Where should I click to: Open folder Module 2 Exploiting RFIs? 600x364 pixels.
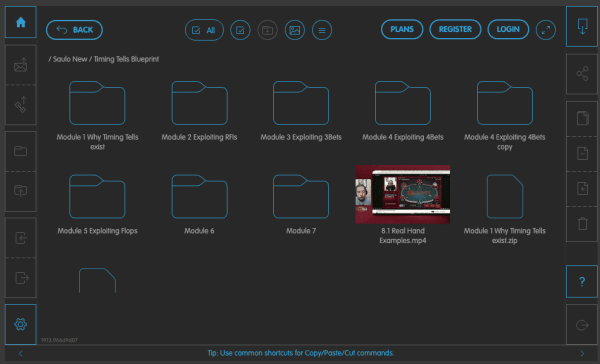click(x=199, y=103)
